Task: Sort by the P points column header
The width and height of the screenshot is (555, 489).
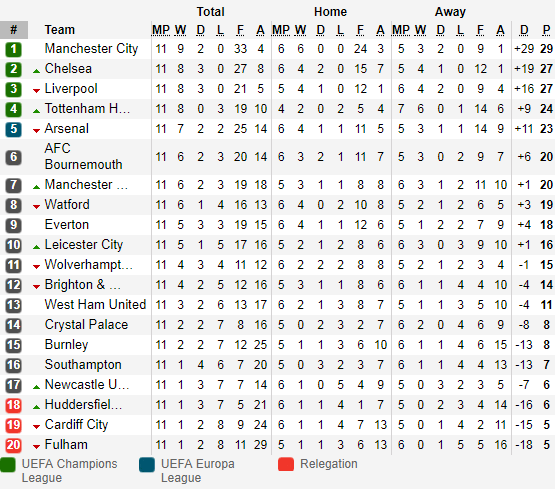Action: pos(547,30)
